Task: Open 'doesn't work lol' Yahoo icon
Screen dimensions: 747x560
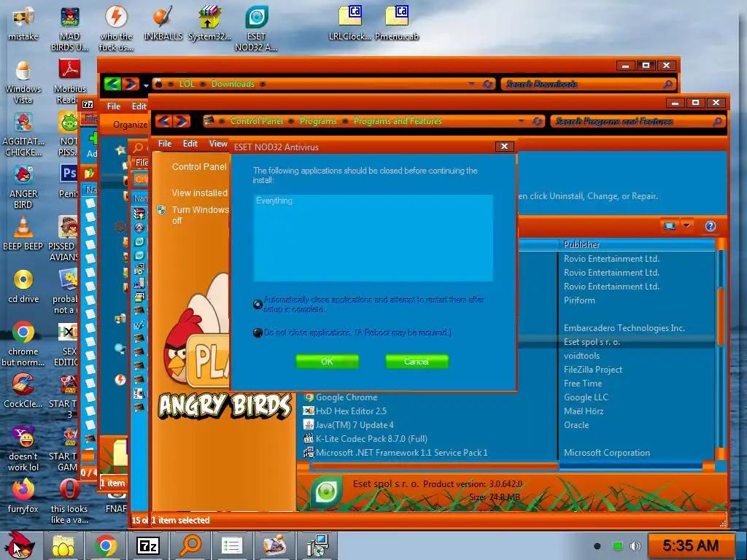Action: [23, 448]
